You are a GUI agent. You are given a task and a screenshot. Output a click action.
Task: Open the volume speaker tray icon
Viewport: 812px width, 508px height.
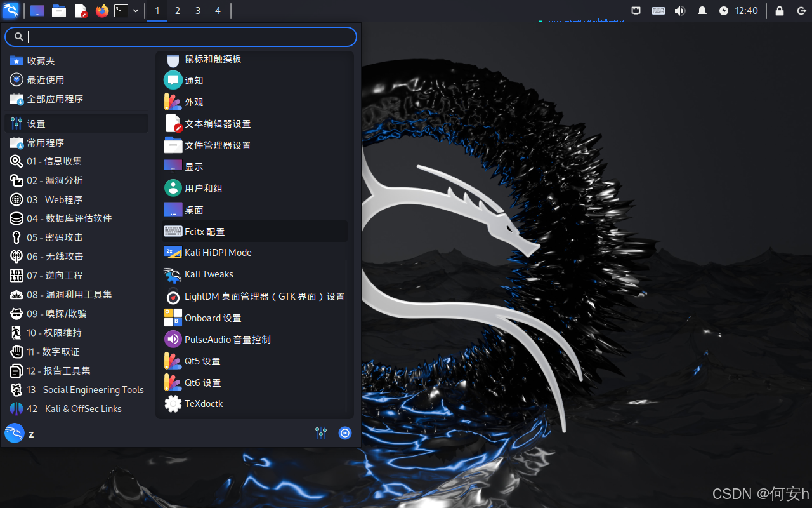(x=680, y=11)
